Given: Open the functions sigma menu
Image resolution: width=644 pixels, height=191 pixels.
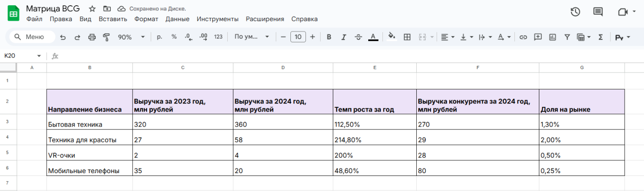Looking at the screenshot, I should [601, 37].
